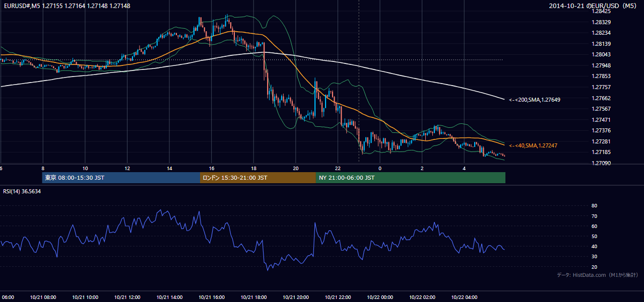
Task: Click hour label 16 under price chart
Action: 212,168
